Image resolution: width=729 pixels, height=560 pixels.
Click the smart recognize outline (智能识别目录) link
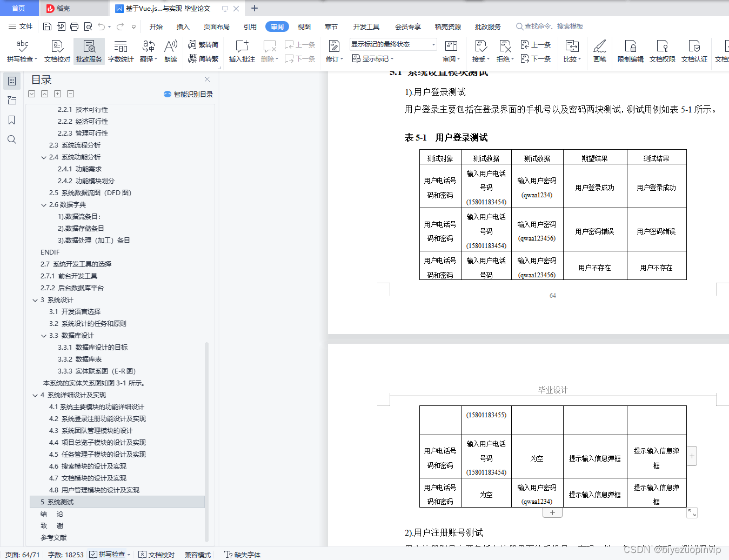coord(189,94)
